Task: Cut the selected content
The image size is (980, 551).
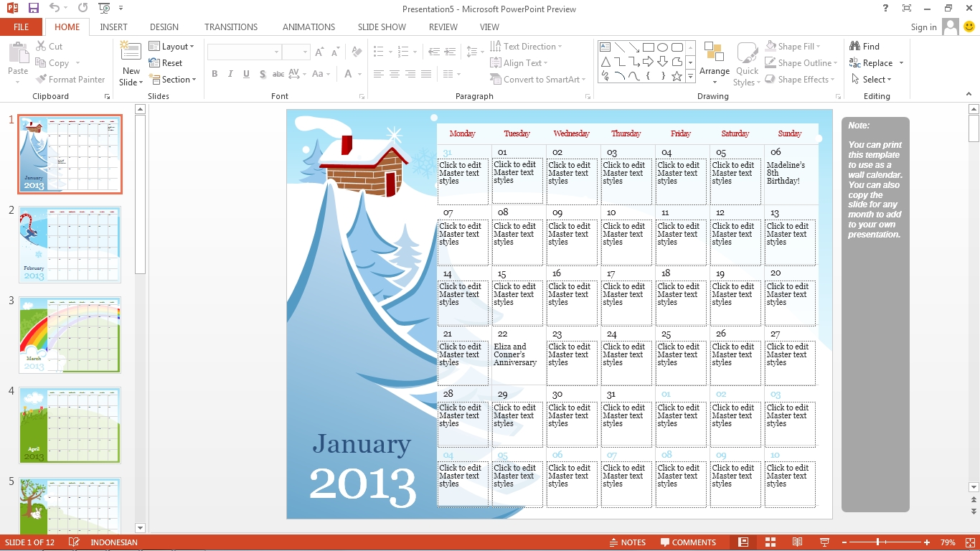Action: (49, 47)
